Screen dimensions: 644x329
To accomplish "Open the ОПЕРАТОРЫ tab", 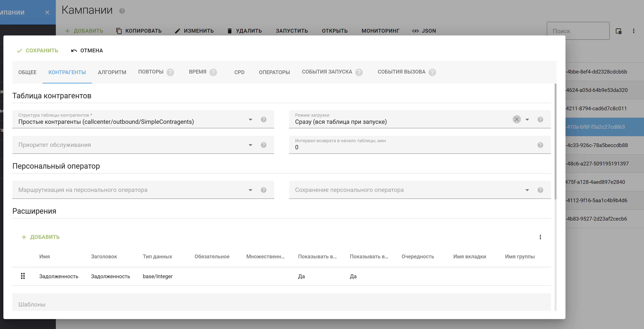I will (x=274, y=72).
